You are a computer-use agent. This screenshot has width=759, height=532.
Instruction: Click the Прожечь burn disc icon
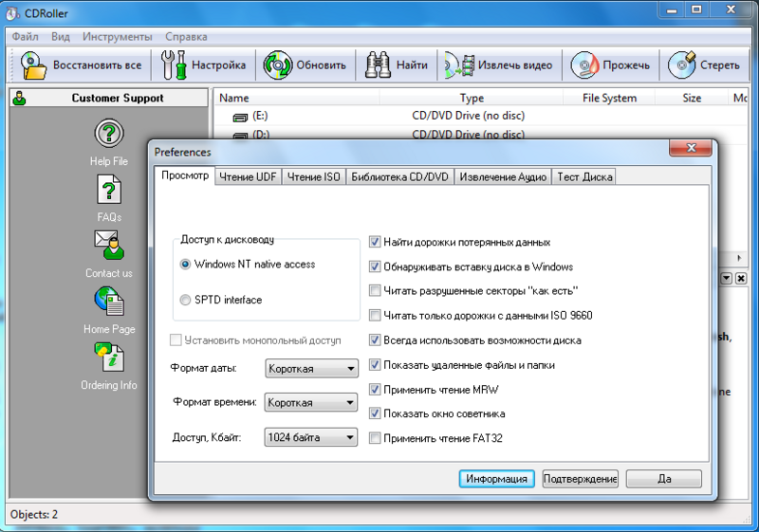tap(584, 64)
